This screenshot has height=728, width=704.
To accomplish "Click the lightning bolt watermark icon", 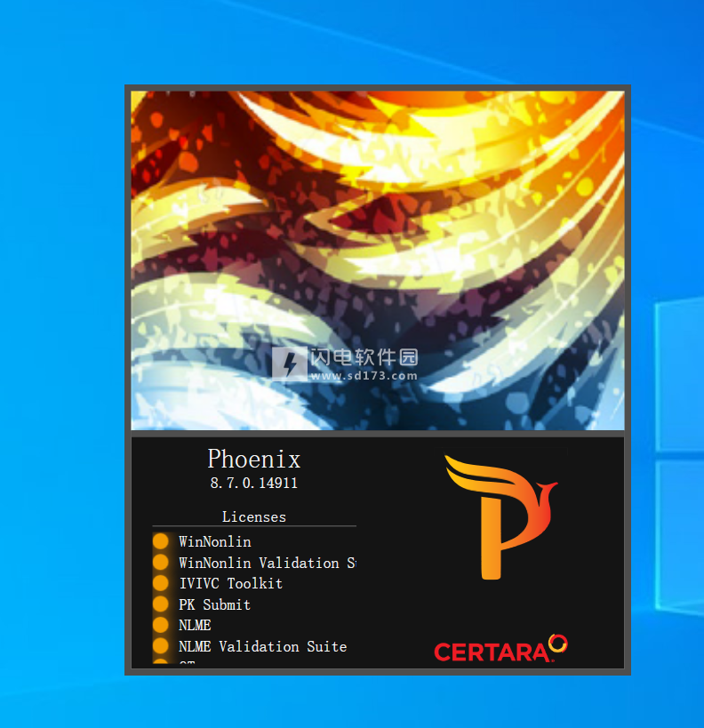I will pyautogui.click(x=289, y=364).
